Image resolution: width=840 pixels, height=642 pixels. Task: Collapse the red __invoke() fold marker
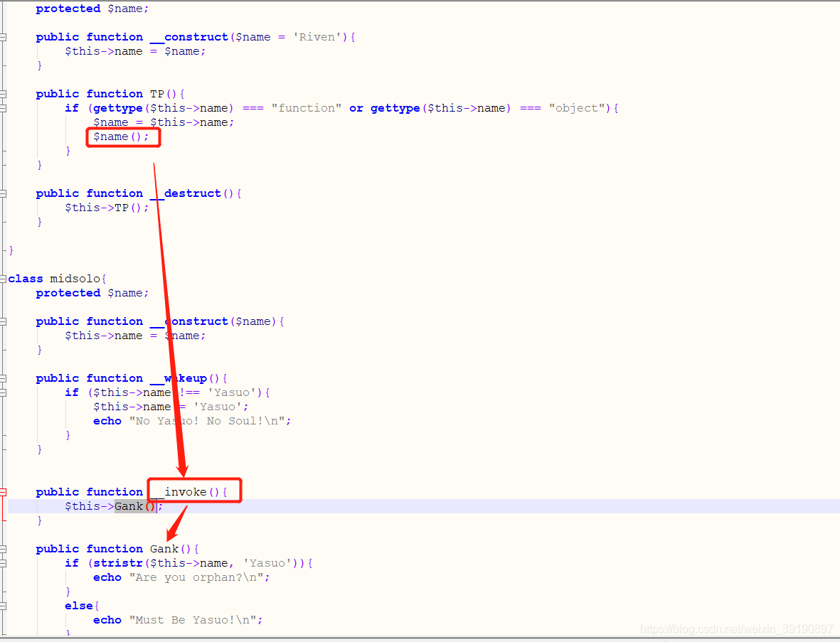pos(3,492)
